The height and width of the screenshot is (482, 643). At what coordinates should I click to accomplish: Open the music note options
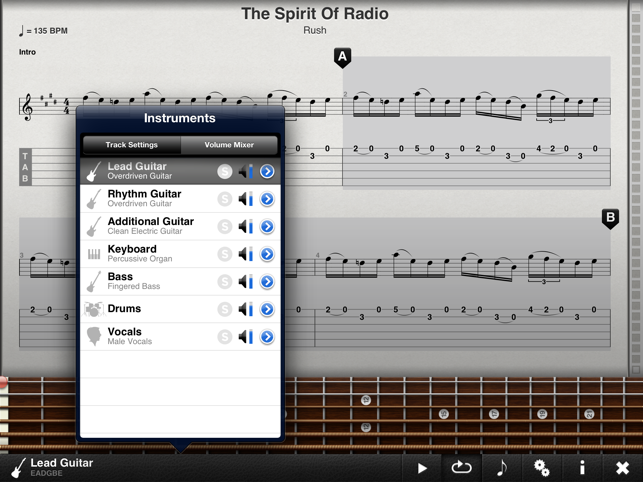pyautogui.click(x=502, y=468)
